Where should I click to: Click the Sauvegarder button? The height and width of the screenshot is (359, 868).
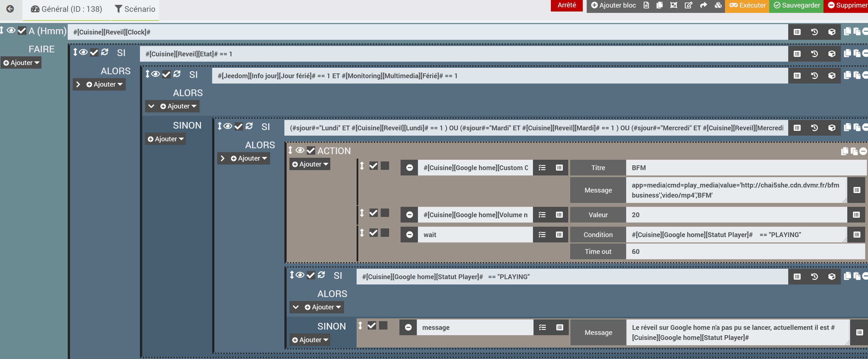(x=797, y=5)
